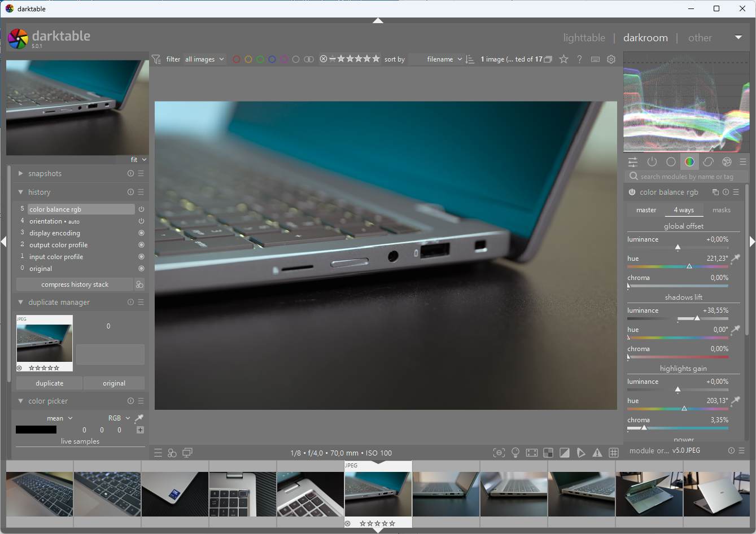Open global preferences gear icon
Viewport: 756px width, 534px height.
[611, 59]
